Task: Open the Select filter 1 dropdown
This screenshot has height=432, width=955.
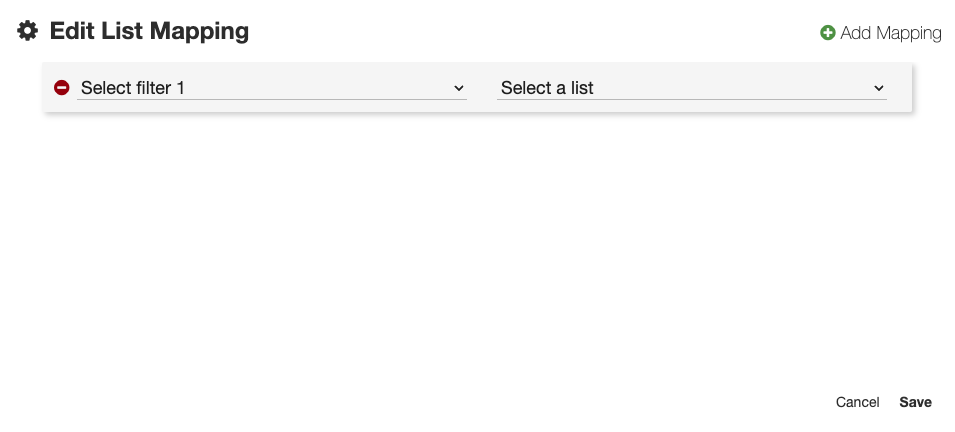Action: tap(271, 88)
